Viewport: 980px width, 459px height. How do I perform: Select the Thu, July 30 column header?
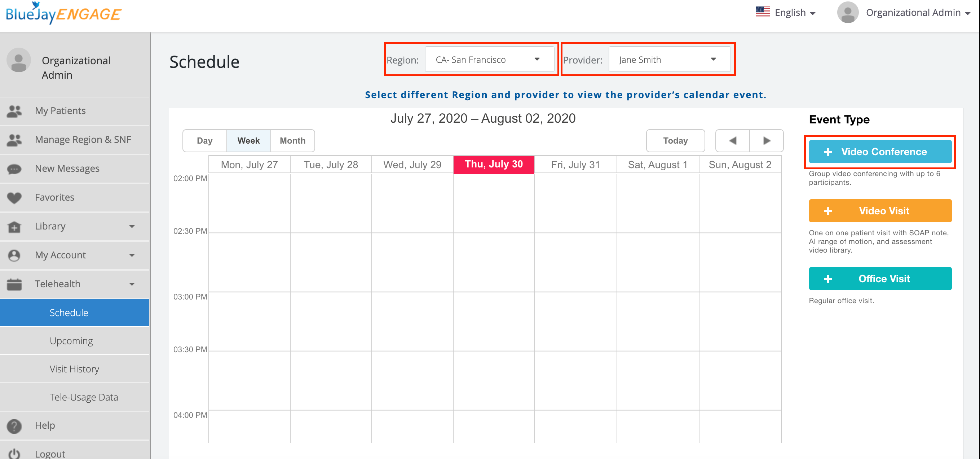[x=493, y=165]
